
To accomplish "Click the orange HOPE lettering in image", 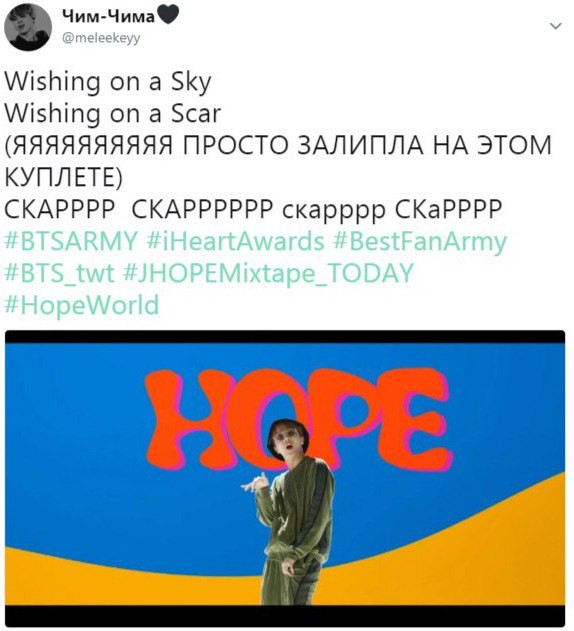I will (298, 419).
